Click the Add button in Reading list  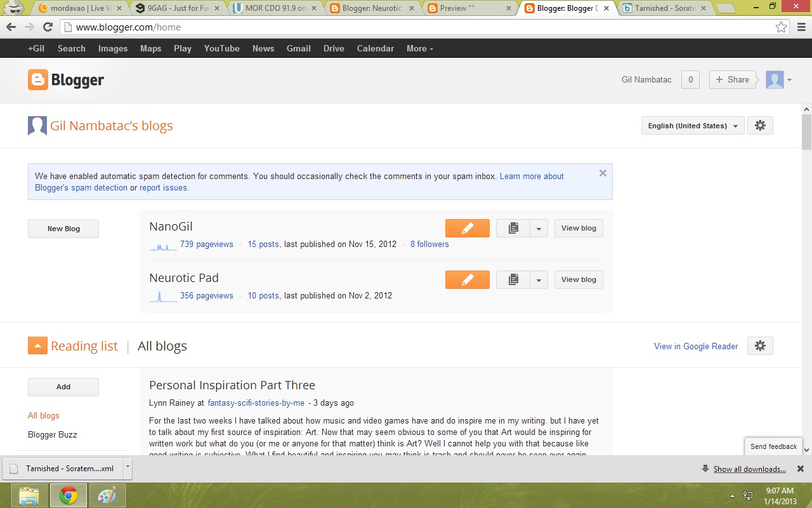63,387
